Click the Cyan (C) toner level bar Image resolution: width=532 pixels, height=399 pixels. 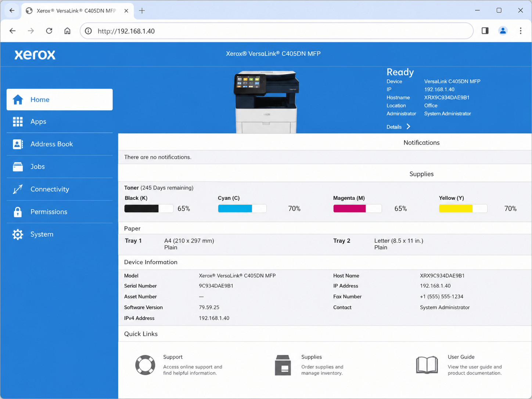coord(242,209)
